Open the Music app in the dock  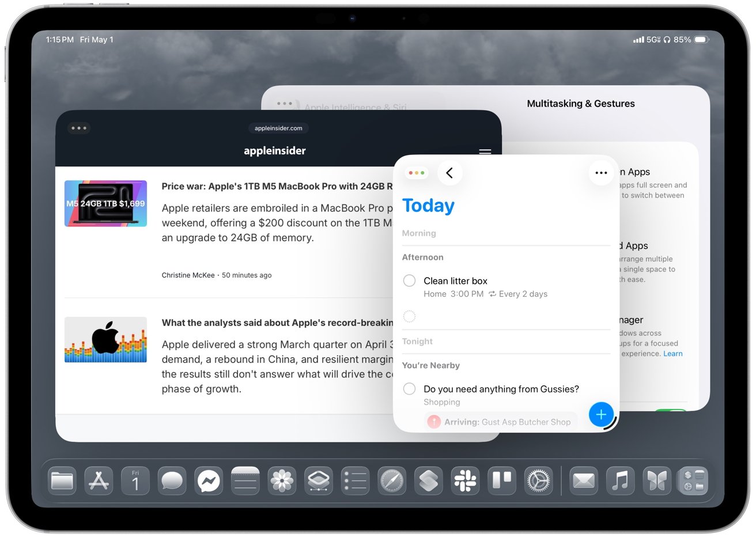(x=621, y=480)
